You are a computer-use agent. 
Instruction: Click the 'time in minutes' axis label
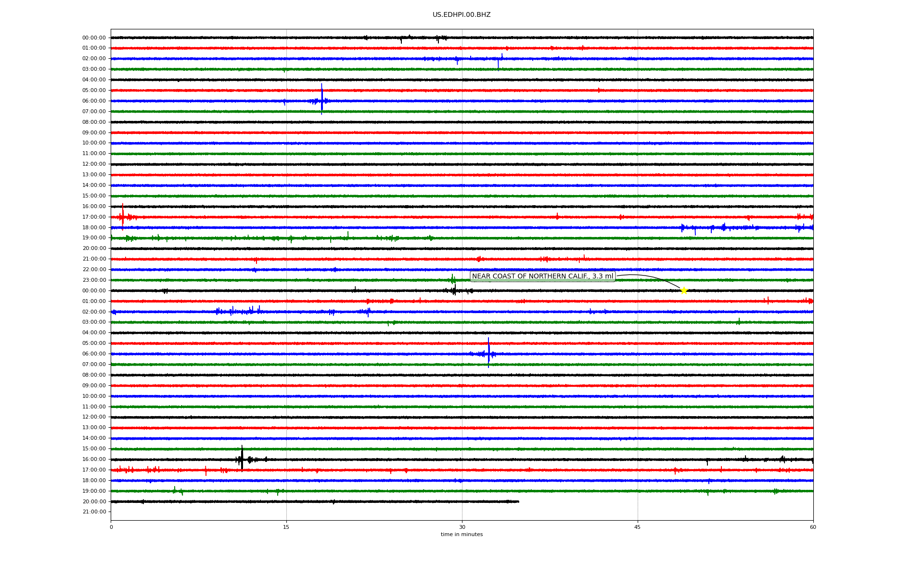click(462, 535)
